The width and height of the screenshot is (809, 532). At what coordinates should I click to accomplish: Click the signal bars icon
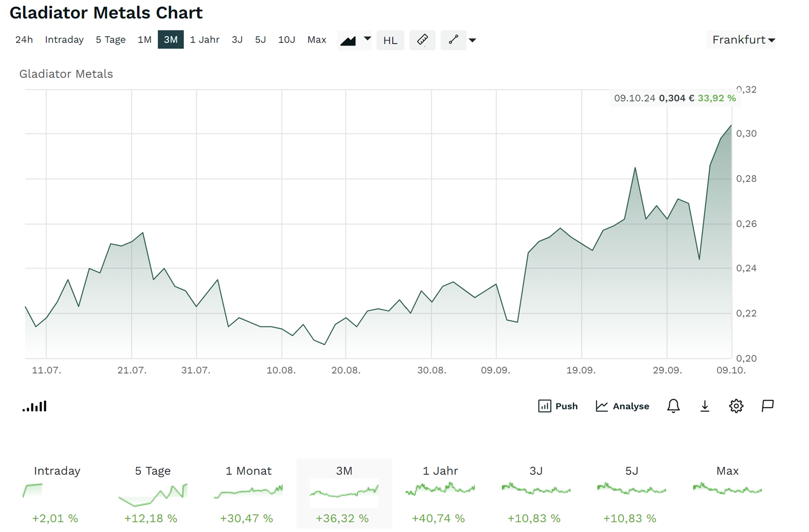tap(34, 406)
